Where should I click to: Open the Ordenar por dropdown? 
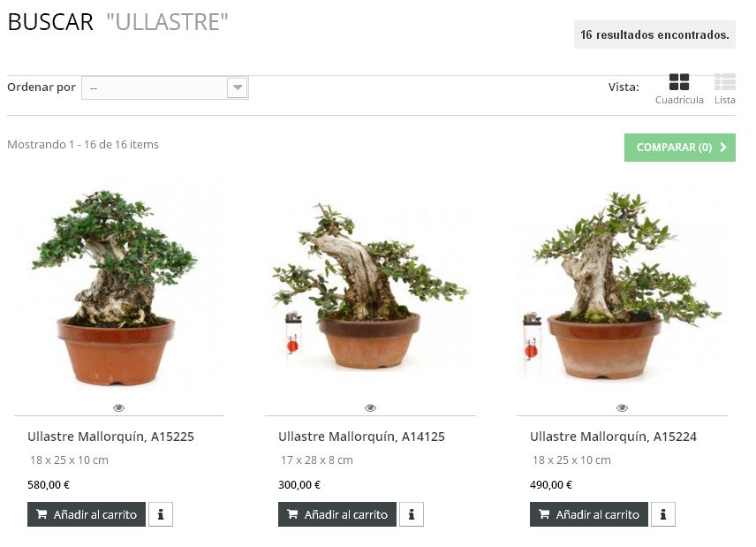pos(165,87)
